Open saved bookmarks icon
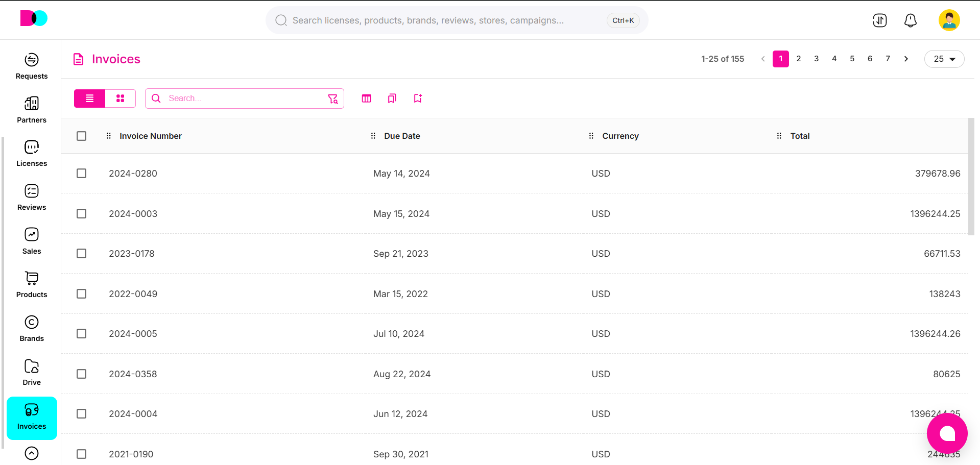 pyautogui.click(x=392, y=99)
